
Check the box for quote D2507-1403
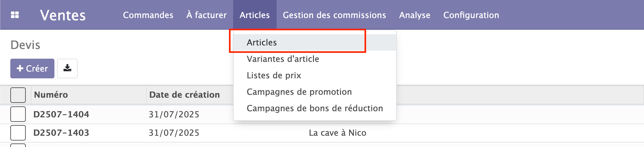tap(18, 132)
